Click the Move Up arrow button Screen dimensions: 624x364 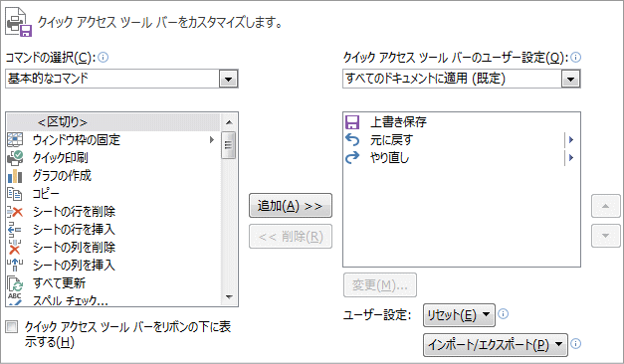[606, 206]
